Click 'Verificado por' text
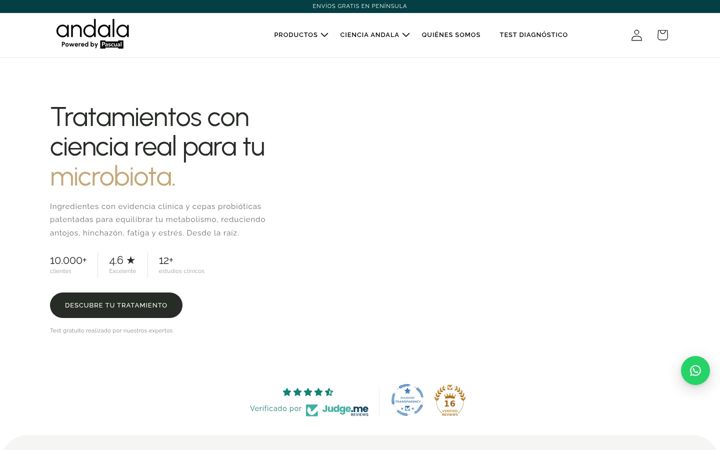Screen dimensions: 720x450 276,408
